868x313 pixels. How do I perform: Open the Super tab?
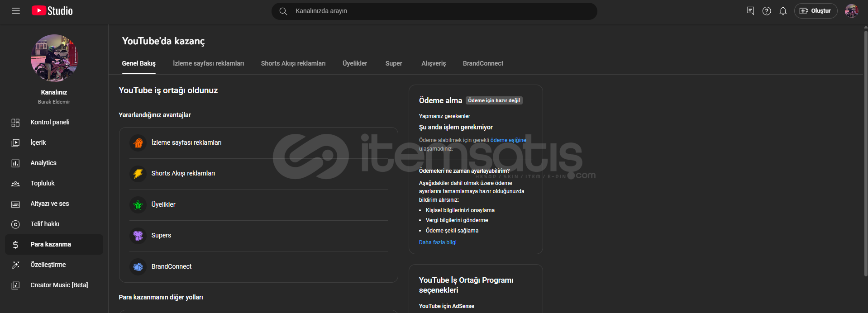click(394, 63)
